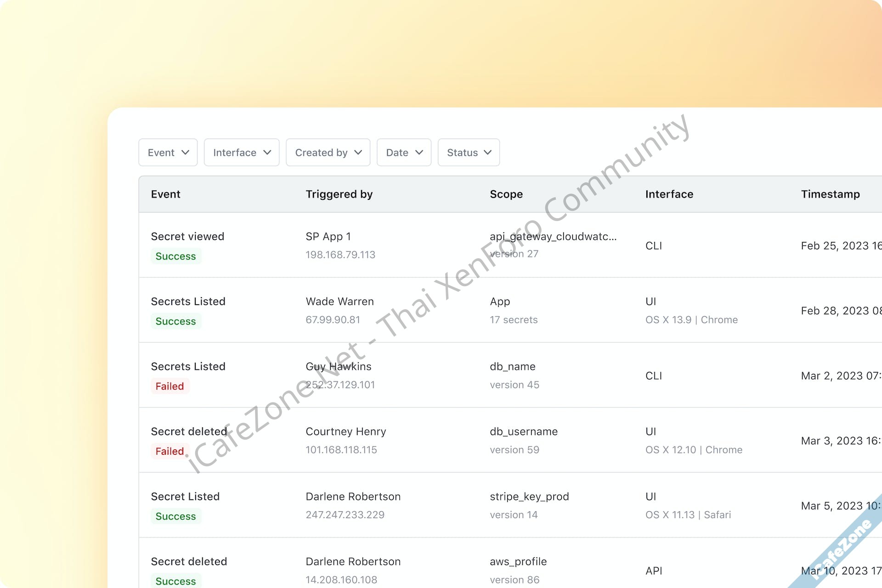882x588 pixels.
Task: Open the Event filter dropdown
Action: pos(168,153)
